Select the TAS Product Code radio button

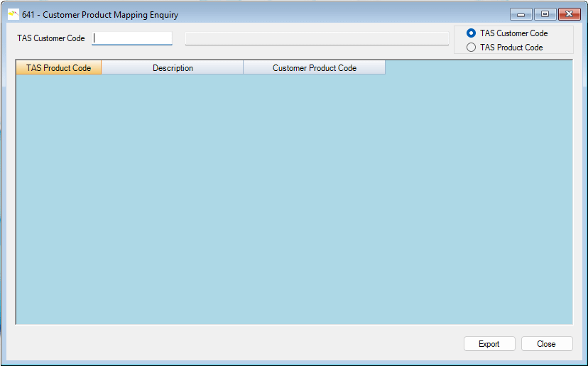coord(472,48)
